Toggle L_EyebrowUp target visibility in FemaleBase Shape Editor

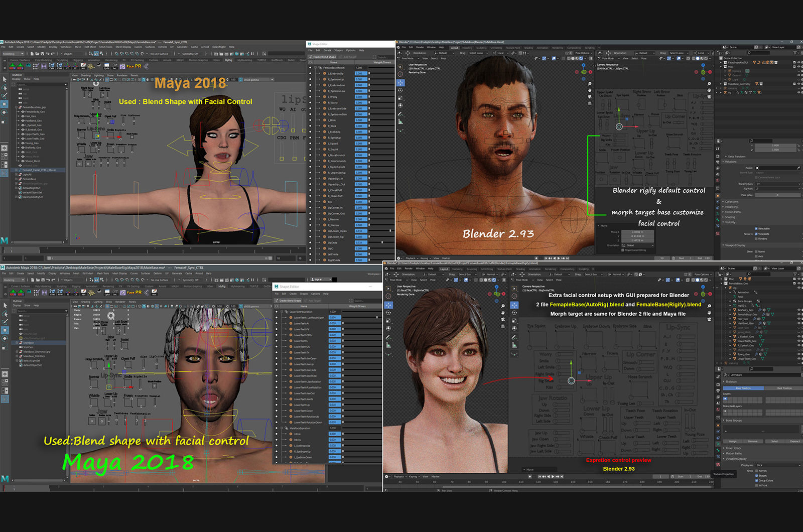(310, 73)
